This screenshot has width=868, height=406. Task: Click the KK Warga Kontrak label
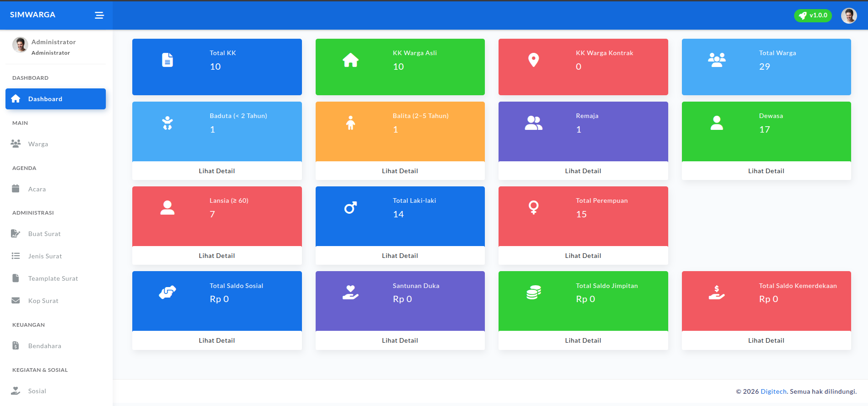point(605,53)
